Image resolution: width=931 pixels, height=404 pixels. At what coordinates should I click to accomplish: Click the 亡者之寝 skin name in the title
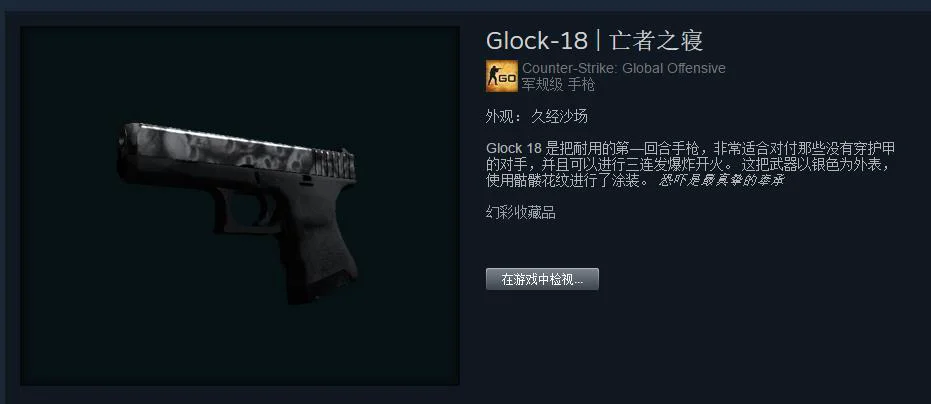656,40
